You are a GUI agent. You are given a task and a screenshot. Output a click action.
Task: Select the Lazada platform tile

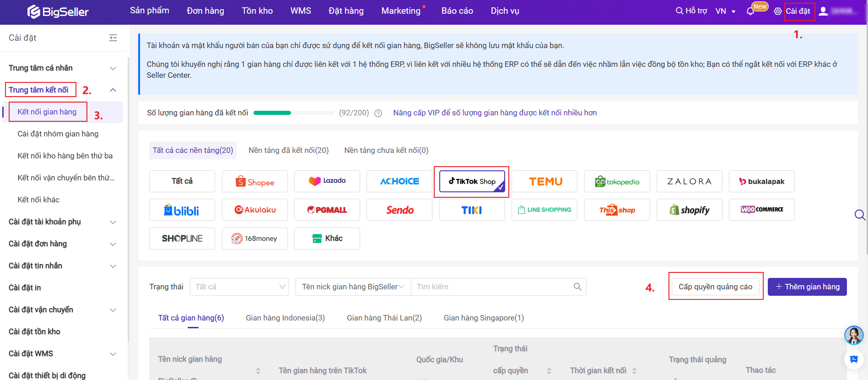click(327, 181)
